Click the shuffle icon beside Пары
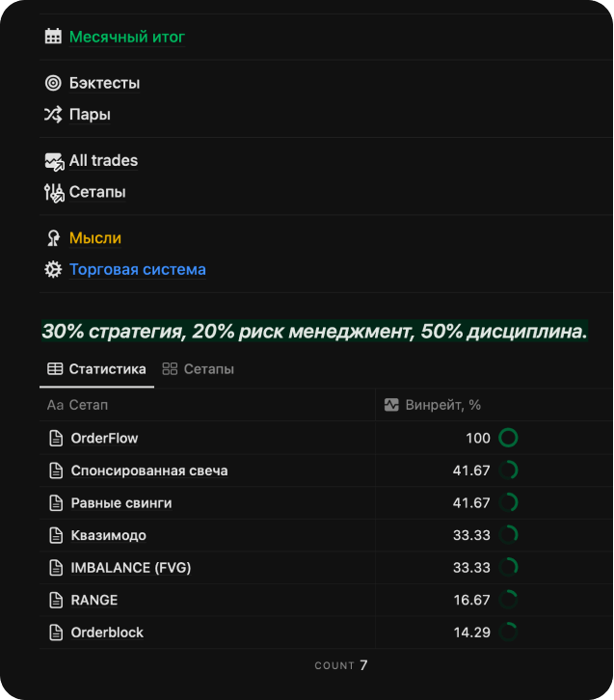 click(x=53, y=115)
